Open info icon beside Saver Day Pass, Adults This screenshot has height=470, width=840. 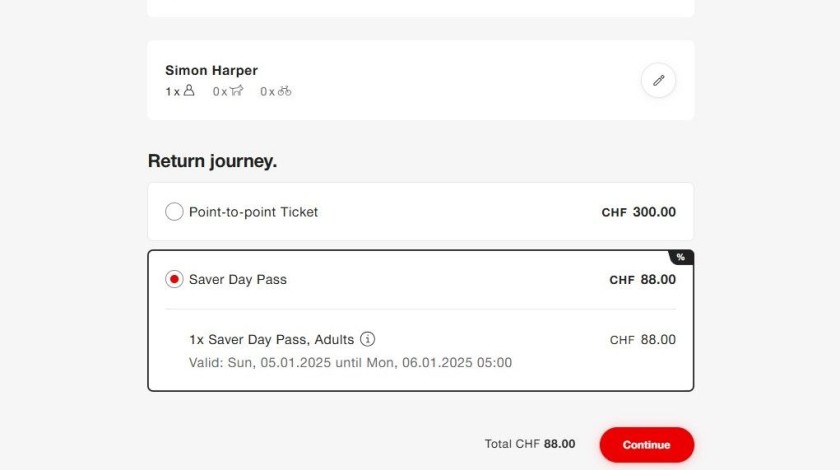pos(368,339)
